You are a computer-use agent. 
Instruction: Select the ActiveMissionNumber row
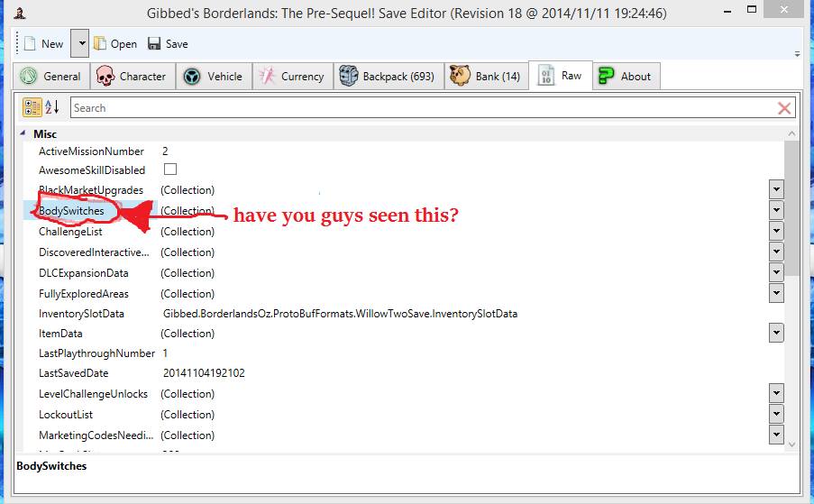coord(403,151)
